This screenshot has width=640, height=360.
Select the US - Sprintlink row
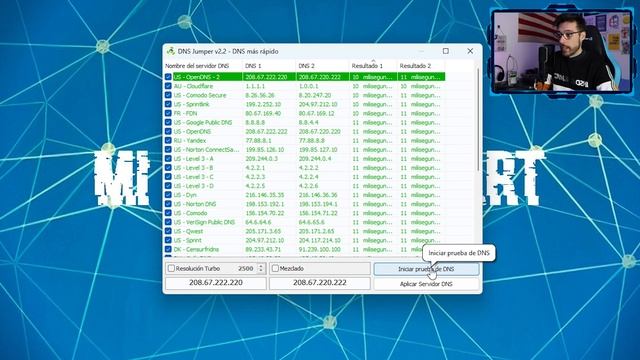click(304, 104)
